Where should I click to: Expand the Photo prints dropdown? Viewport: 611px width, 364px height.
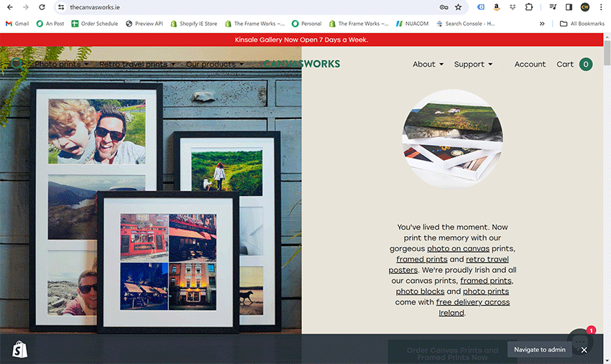61,64
